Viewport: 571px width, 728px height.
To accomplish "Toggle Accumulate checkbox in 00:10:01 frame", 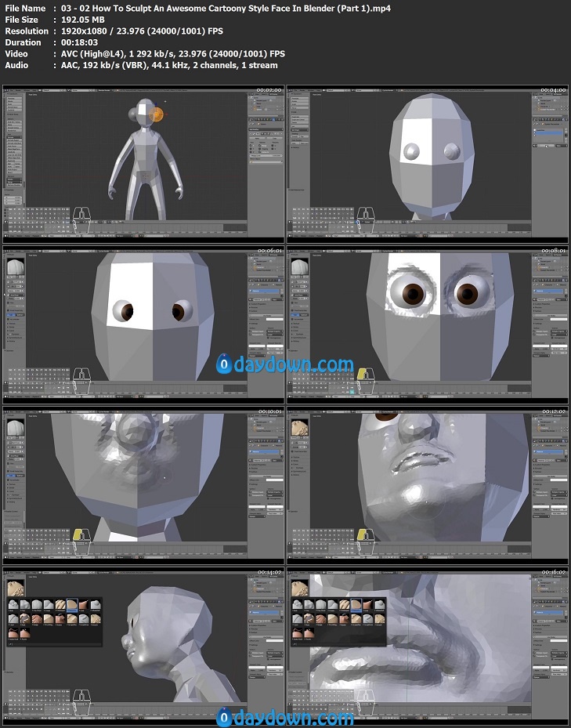I will point(8,480).
